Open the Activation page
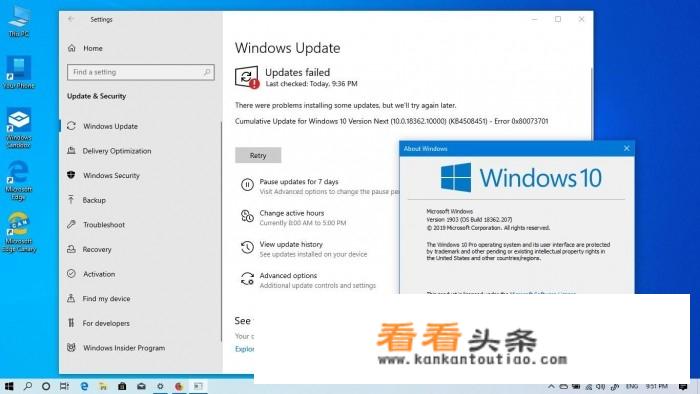The height and width of the screenshot is (394, 700). click(99, 274)
